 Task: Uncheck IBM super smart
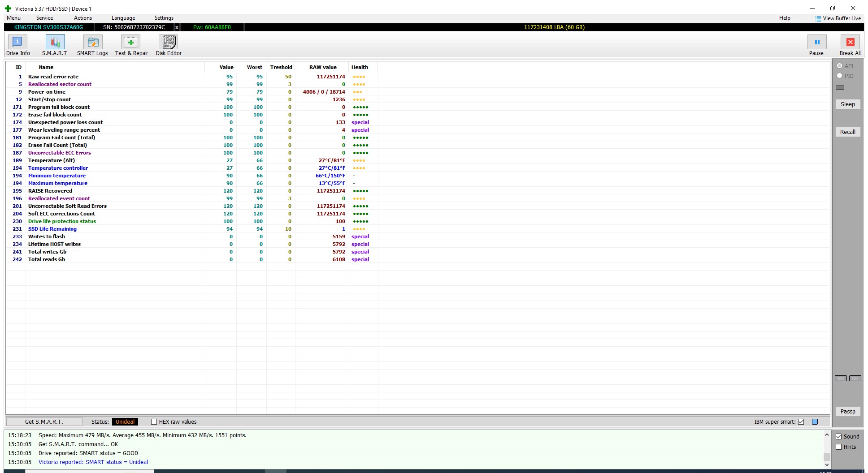coord(801,422)
